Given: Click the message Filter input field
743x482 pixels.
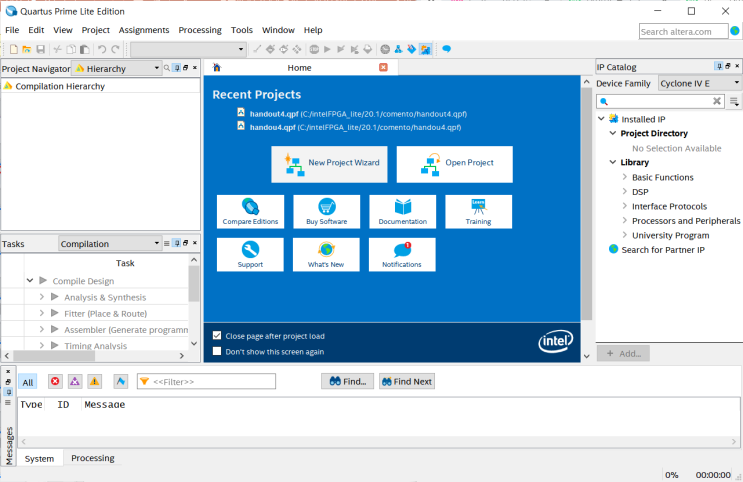Looking at the screenshot, I should 212,381.
